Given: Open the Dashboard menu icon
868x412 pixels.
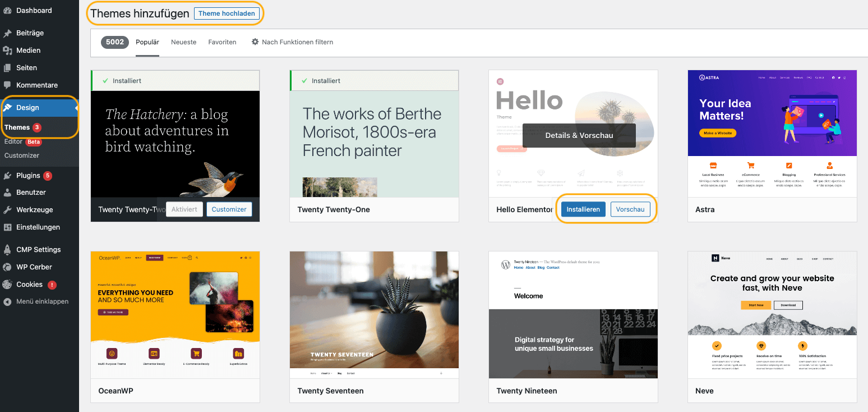Looking at the screenshot, I should (x=7, y=11).
